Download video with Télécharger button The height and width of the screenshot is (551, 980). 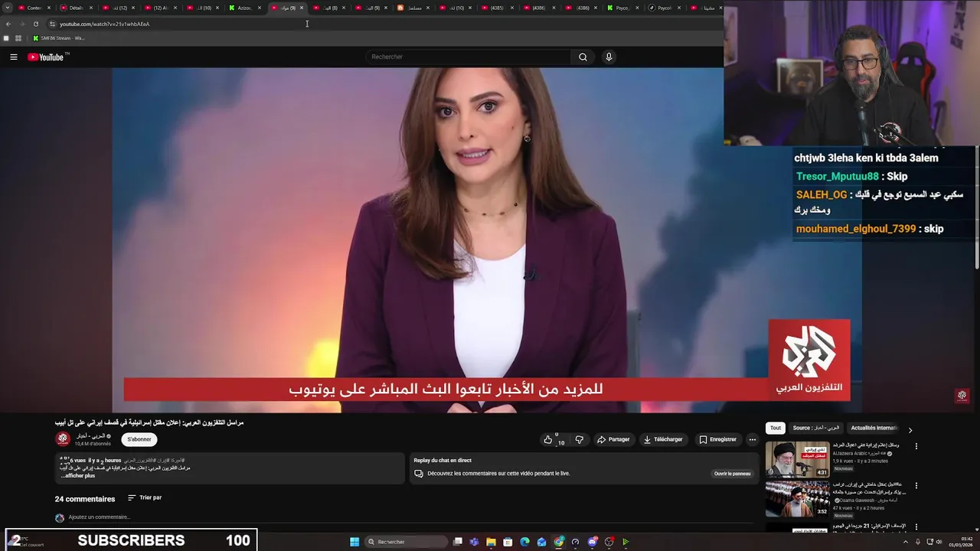[663, 439]
